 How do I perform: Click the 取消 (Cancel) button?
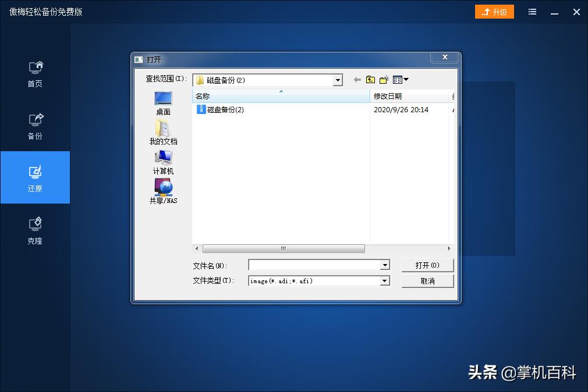[x=427, y=281]
